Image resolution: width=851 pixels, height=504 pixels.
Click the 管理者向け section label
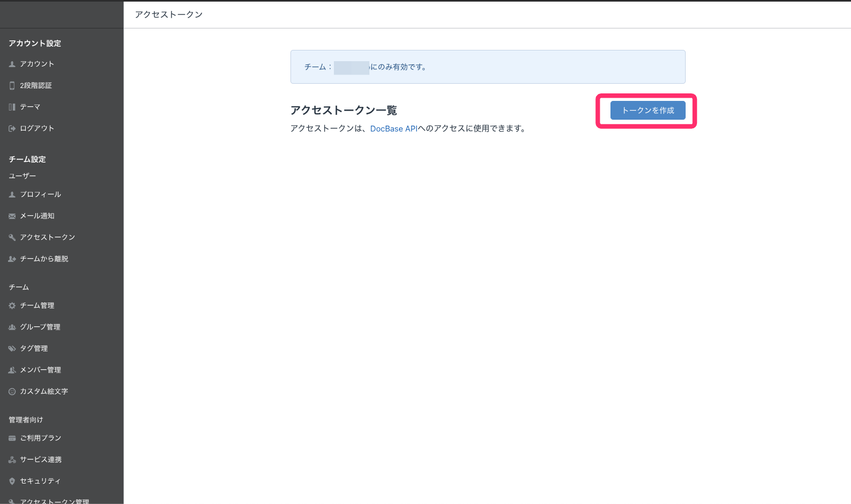coord(26,420)
